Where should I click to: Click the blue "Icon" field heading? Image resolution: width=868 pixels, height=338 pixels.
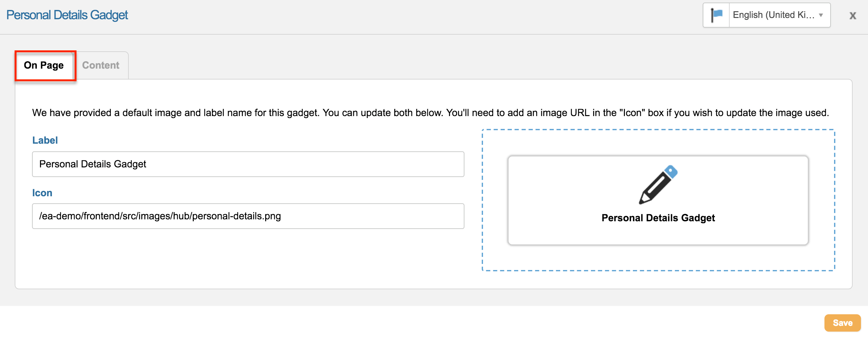(x=42, y=193)
